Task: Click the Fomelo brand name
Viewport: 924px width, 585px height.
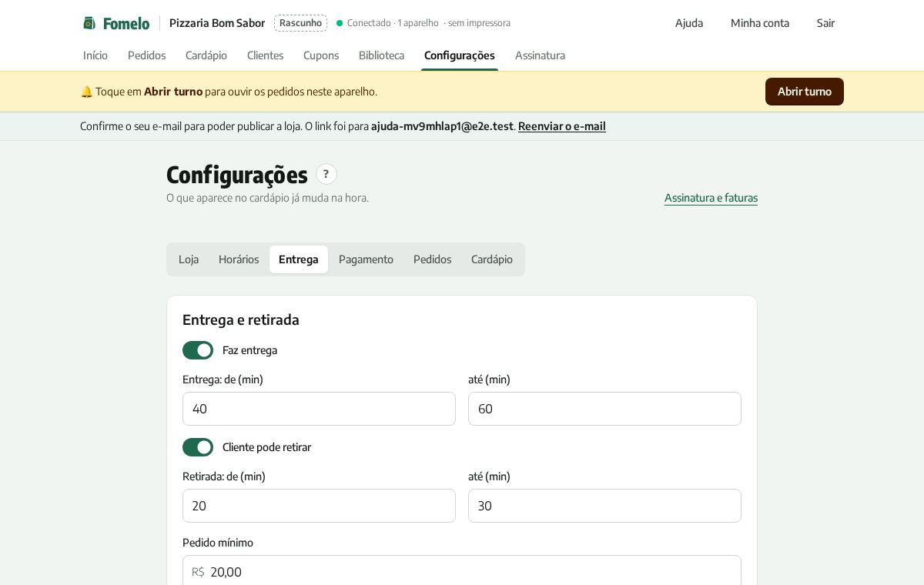Action: [126, 23]
